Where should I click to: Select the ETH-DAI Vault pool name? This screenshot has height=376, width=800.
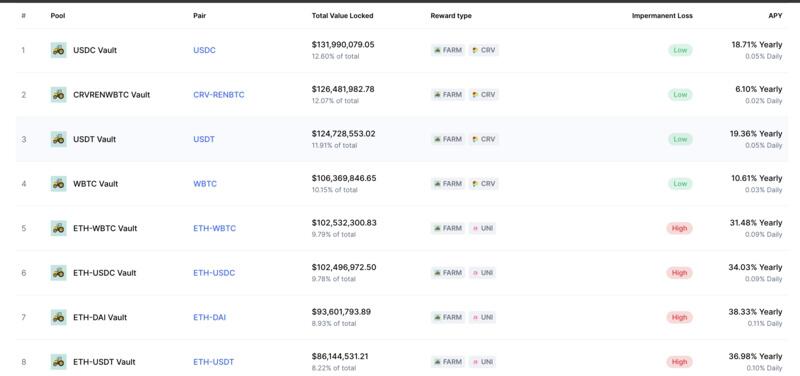(x=100, y=317)
